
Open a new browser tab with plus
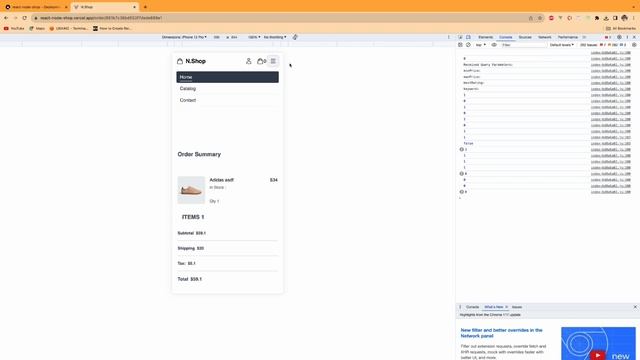(x=145, y=7)
